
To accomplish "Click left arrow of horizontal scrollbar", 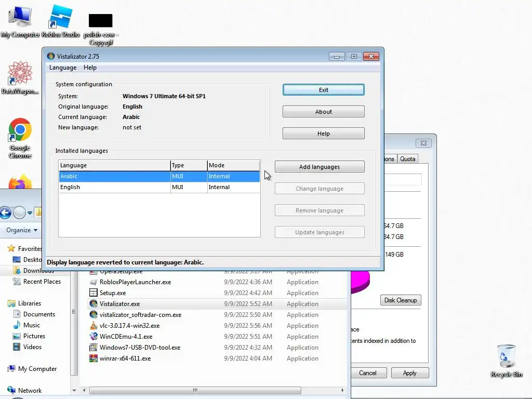I will point(84,390).
